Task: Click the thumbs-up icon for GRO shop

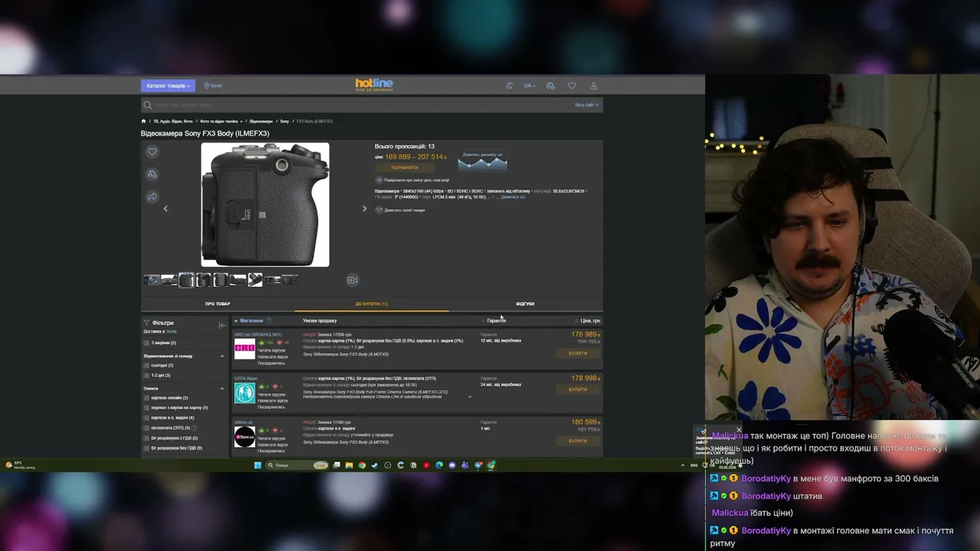Action: 261,342
